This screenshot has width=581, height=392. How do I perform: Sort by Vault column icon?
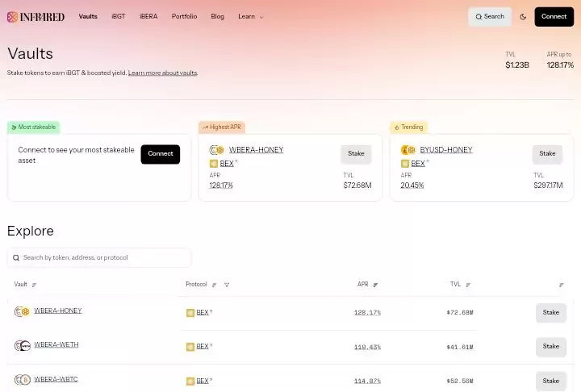(34, 285)
